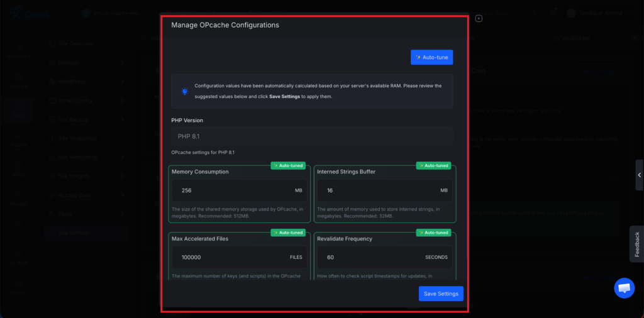Click the Auto-tuned badge on Interned Strings Buffer

pyautogui.click(x=433, y=166)
